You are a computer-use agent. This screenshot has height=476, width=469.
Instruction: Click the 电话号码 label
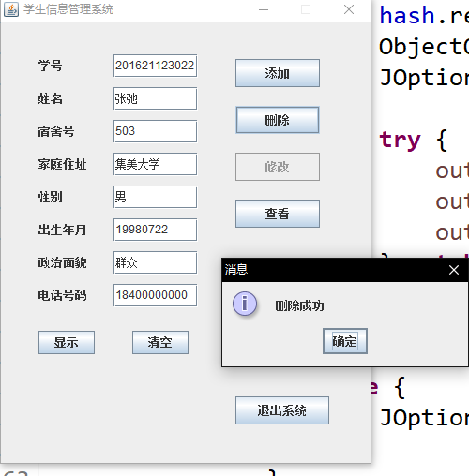click(62, 295)
